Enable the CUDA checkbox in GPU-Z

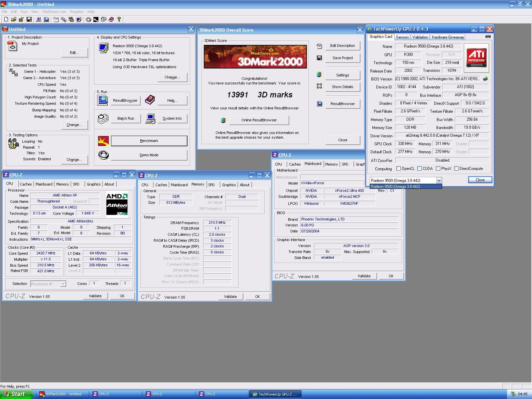(420, 169)
